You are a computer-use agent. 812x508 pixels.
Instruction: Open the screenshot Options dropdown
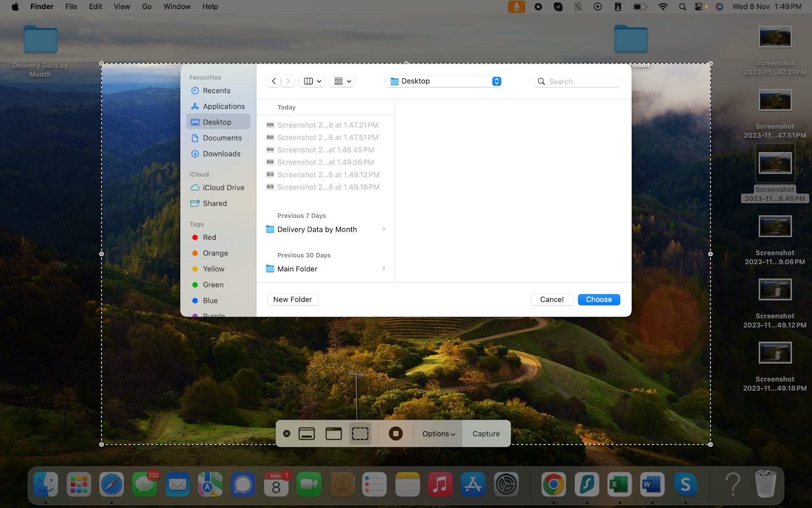438,434
